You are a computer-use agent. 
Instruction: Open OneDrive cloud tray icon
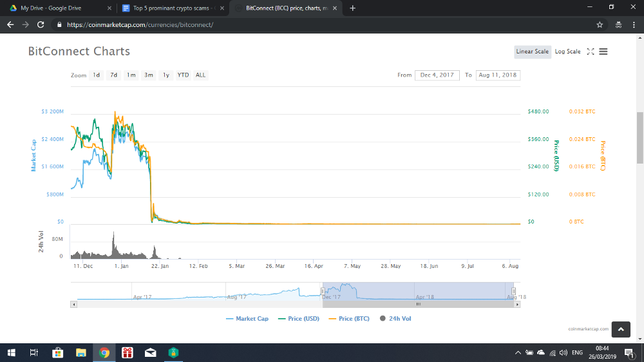[541, 352]
